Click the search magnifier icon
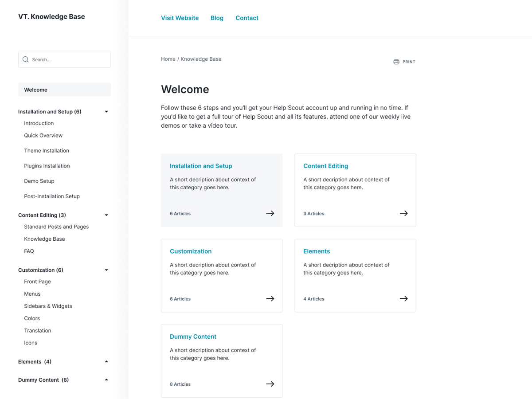This screenshot has width=532, height=399. 25,59
